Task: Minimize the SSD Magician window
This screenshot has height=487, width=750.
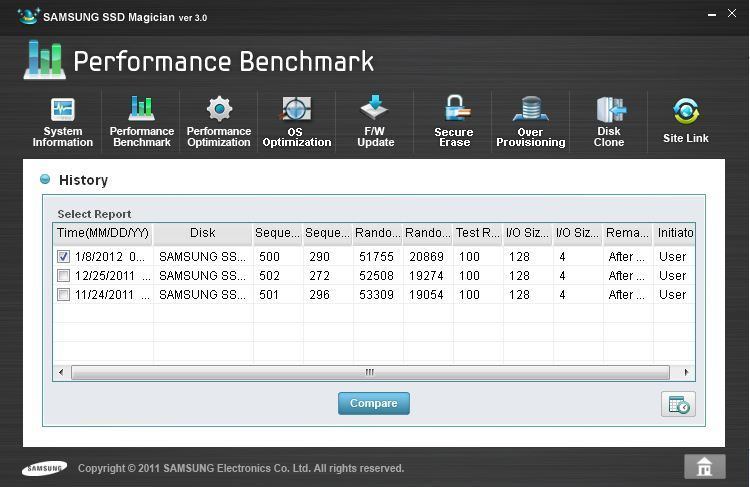Action: (x=712, y=15)
